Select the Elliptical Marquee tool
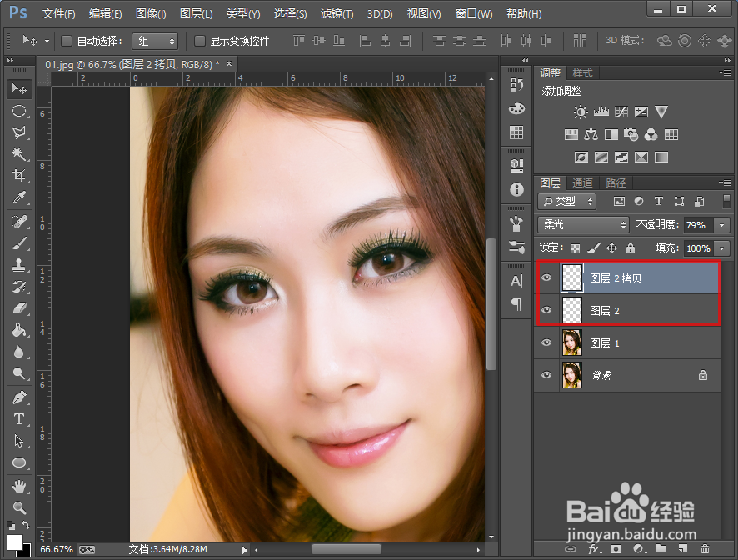738x560 pixels. tap(19, 111)
